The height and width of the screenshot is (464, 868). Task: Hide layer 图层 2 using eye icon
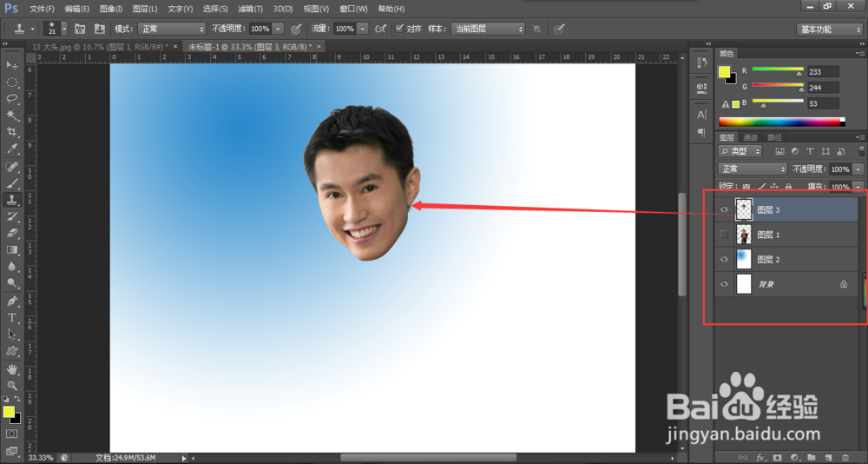click(724, 260)
